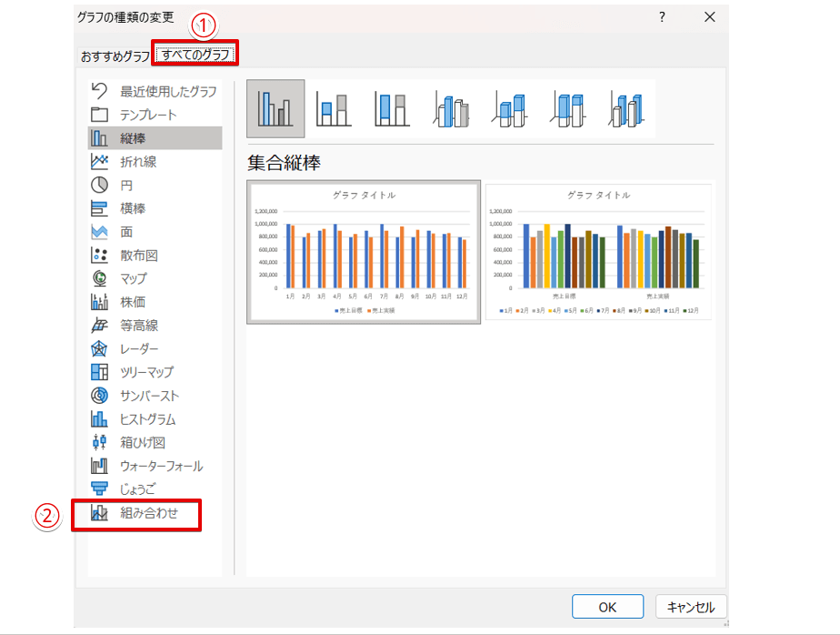Select the 組み合わせ (combo) chart type

pyautogui.click(x=147, y=514)
